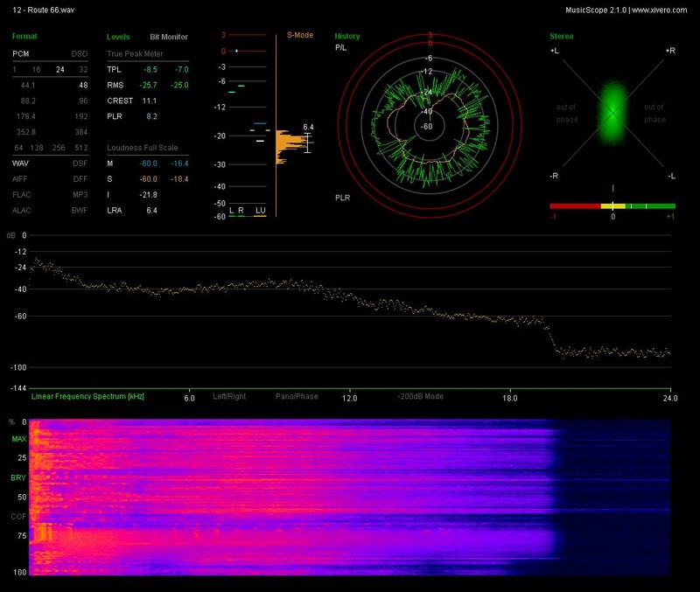
Task: Open the www.xivero.com link in the header
Action: 660,10
